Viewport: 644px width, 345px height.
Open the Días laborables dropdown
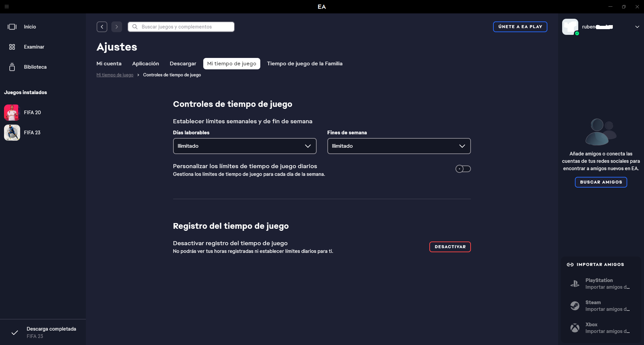pyautogui.click(x=245, y=146)
